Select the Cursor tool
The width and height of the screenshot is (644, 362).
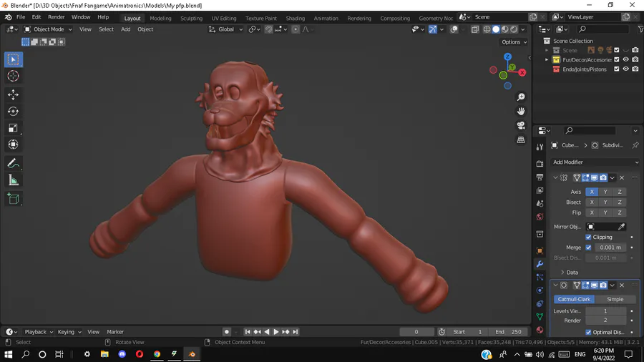13,76
